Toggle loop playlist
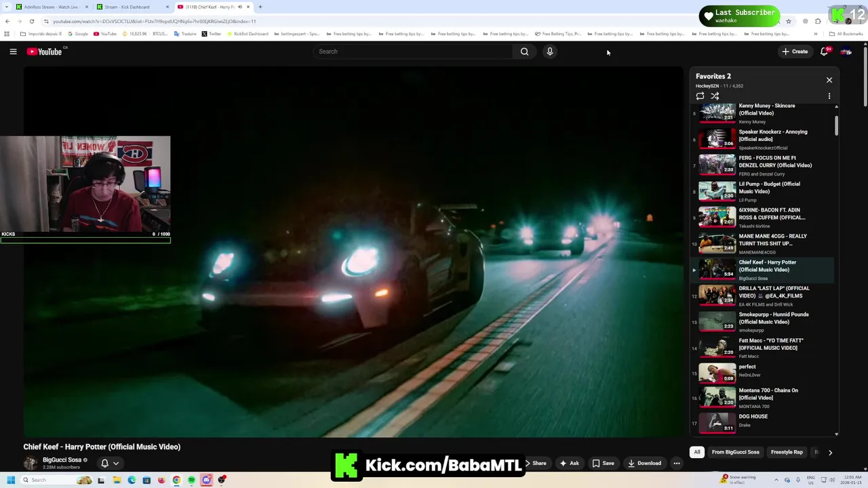 pyautogui.click(x=700, y=96)
